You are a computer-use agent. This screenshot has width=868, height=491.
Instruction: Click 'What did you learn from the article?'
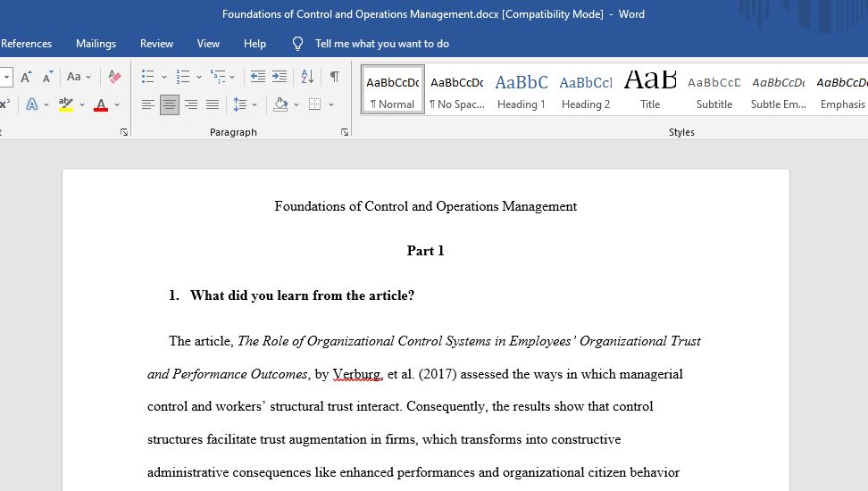302,295
